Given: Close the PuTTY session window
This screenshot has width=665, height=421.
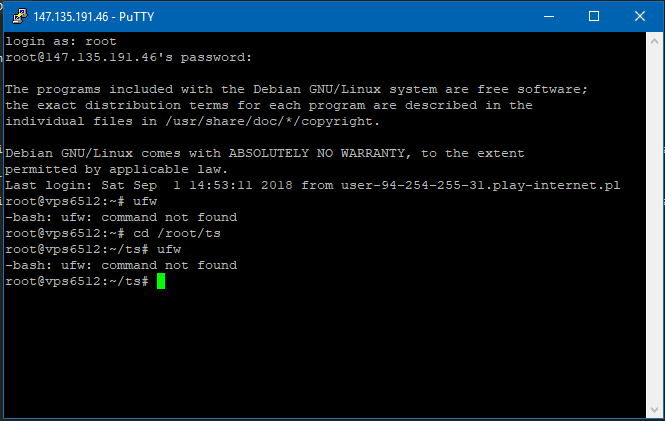Looking at the screenshot, I should coord(640,16).
